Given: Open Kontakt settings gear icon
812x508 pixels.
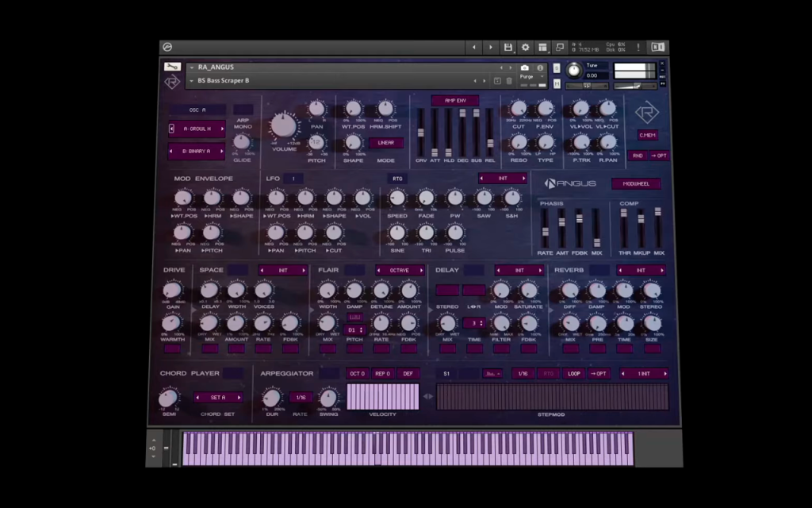Looking at the screenshot, I should tap(525, 47).
